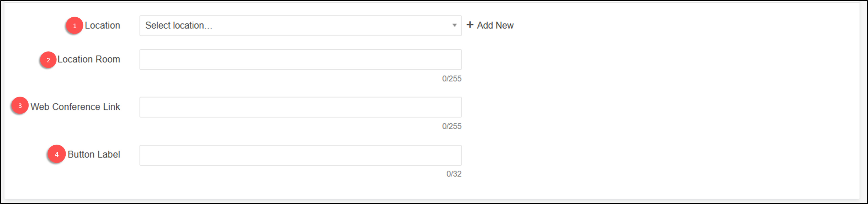Focus the Location Room text field
This screenshot has width=868, height=204.
(x=300, y=60)
